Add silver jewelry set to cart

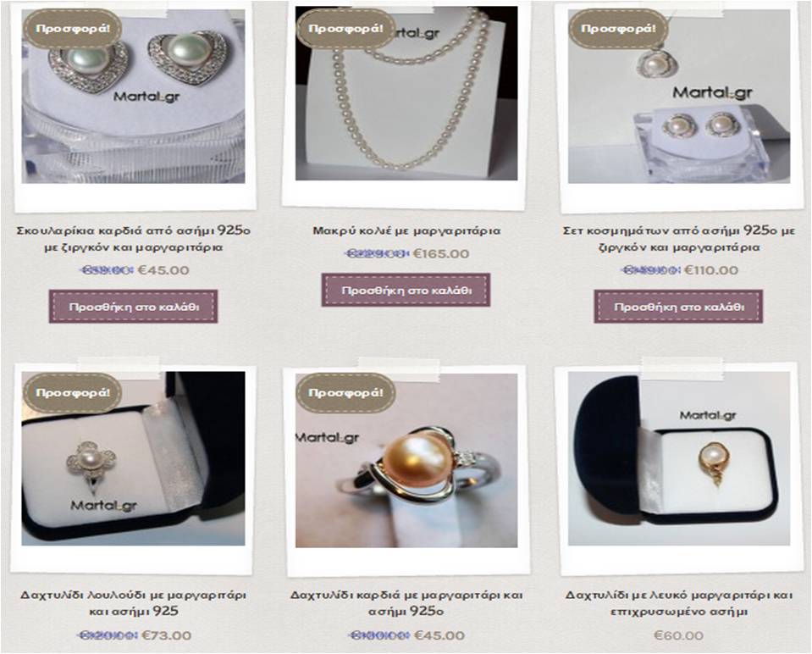click(678, 307)
